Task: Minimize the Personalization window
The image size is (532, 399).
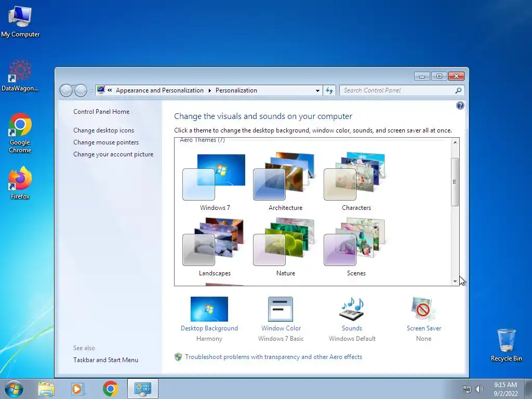Action: (422, 76)
